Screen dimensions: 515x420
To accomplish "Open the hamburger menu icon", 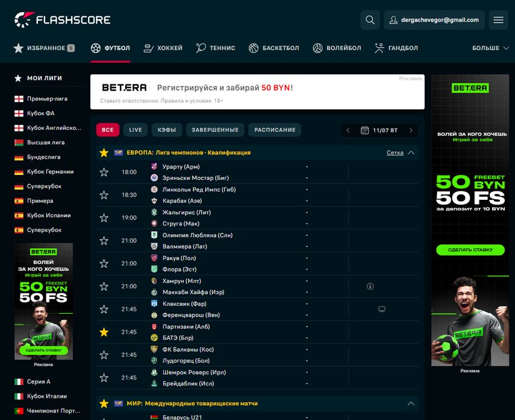I will pyautogui.click(x=498, y=20).
